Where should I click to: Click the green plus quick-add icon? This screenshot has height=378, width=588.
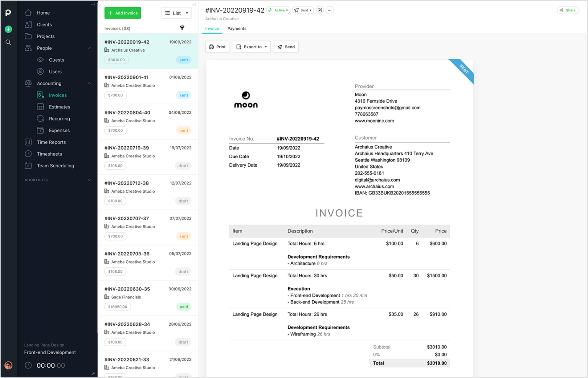click(x=8, y=29)
